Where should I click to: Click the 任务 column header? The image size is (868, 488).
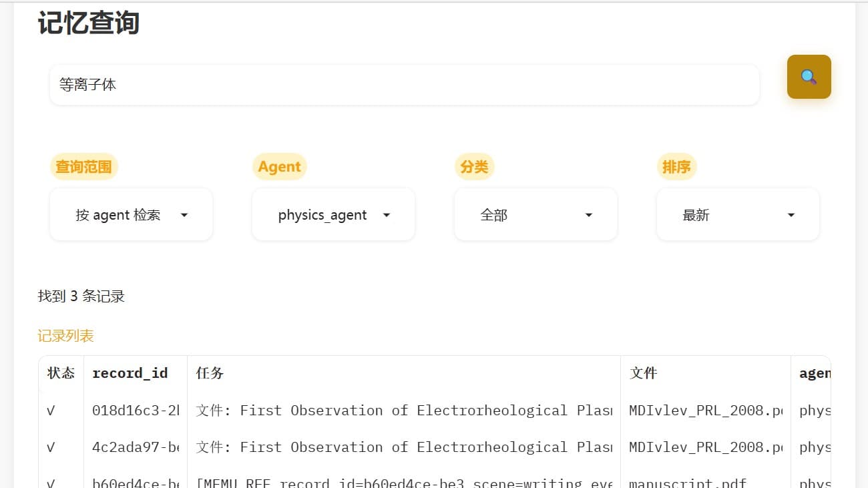pos(208,373)
